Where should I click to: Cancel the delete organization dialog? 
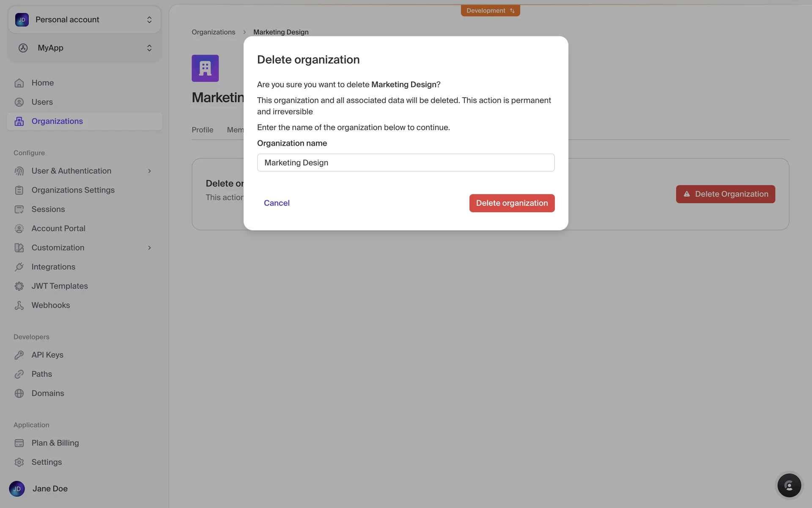pyautogui.click(x=277, y=203)
